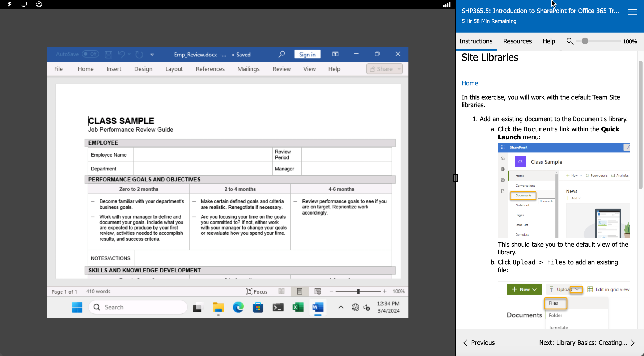Viewport: 644px width, 356px height.
Task: Switch to the Resources tab
Action: click(x=517, y=41)
